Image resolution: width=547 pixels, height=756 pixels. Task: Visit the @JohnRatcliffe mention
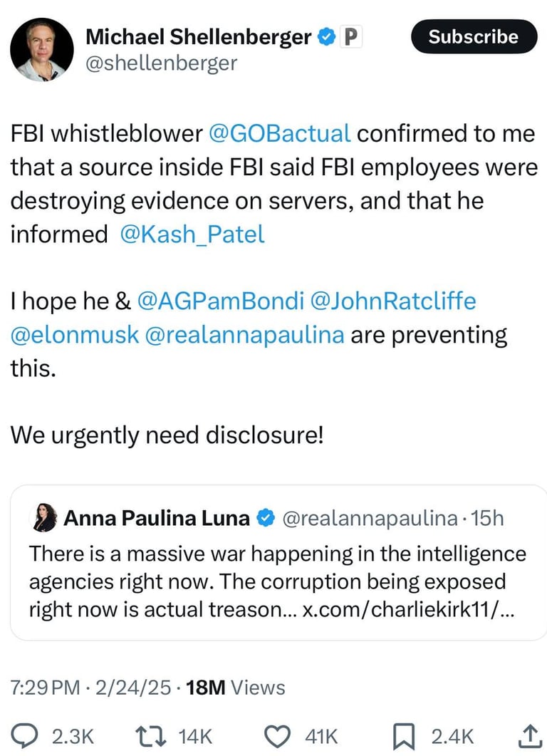(x=394, y=301)
